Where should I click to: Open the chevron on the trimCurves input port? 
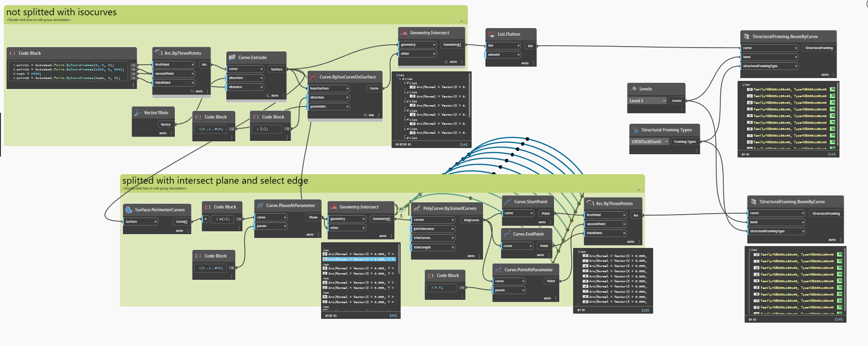(452, 238)
